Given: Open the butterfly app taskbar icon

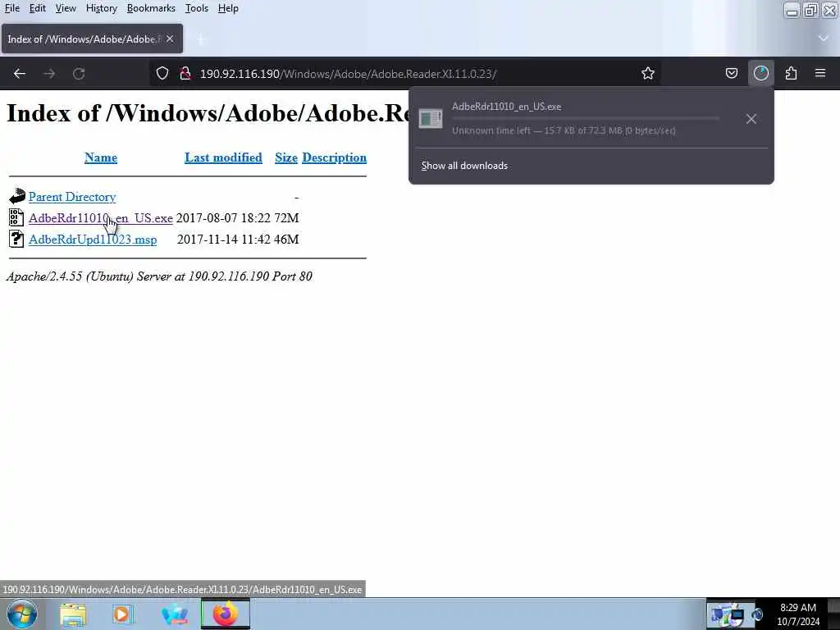Looking at the screenshot, I should [174, 614].
